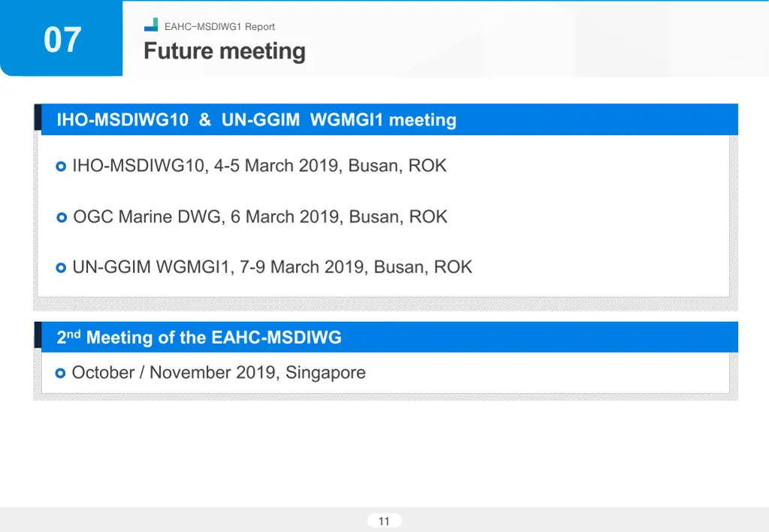Click the dark accent bar left of second header

pos(38,335)
